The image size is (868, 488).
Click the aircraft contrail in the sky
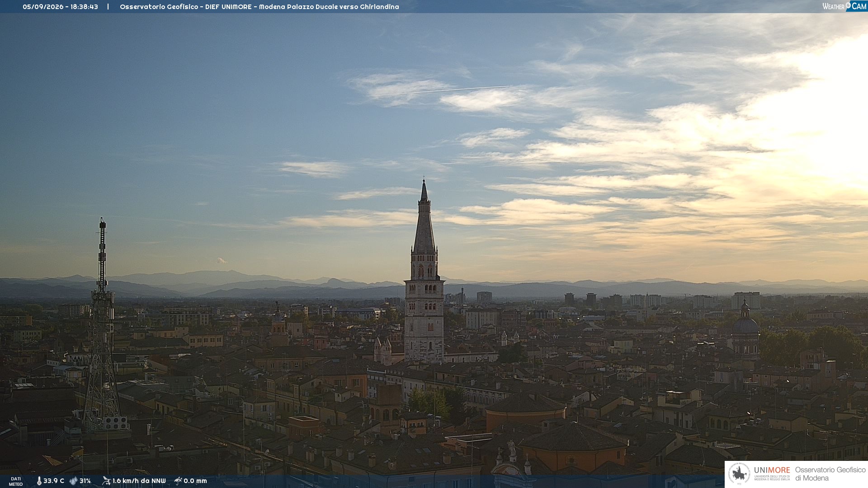tap(452, 90)
